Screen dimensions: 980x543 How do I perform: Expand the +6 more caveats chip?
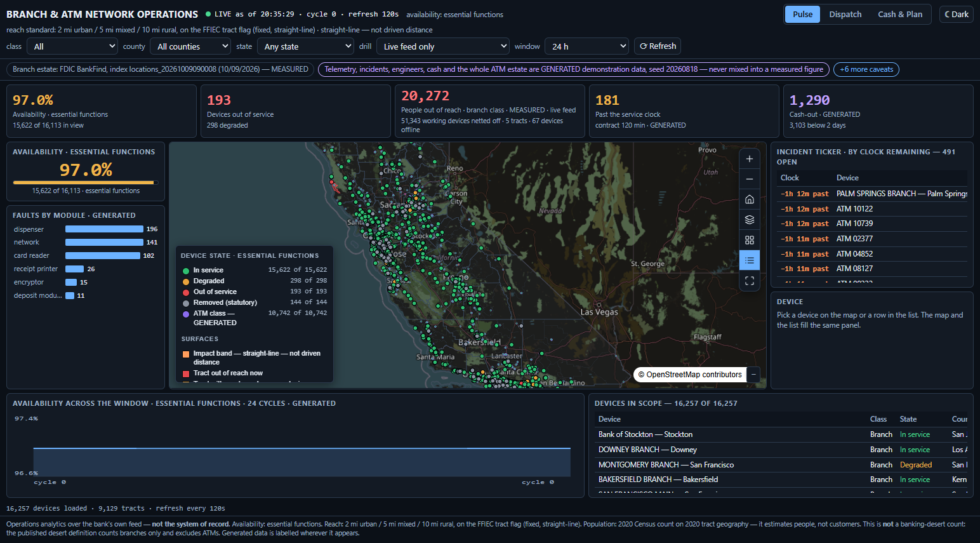[866, 69]
